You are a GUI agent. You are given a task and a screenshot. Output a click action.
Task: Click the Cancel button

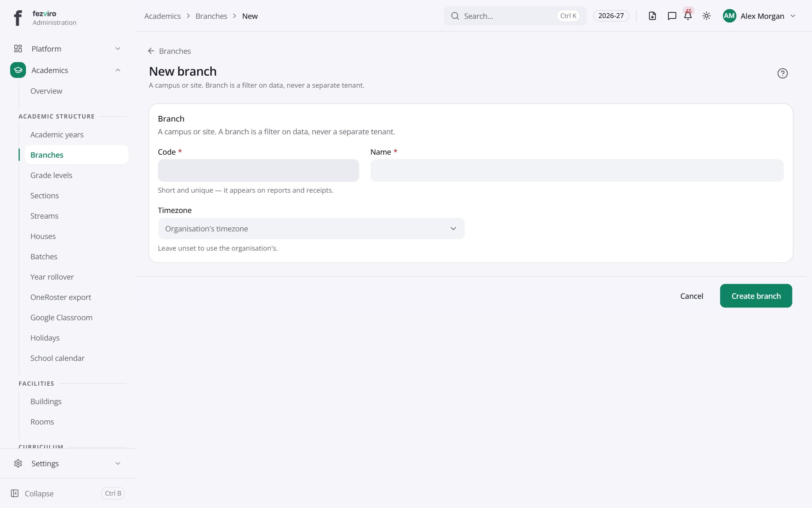(x=691, y=296)
